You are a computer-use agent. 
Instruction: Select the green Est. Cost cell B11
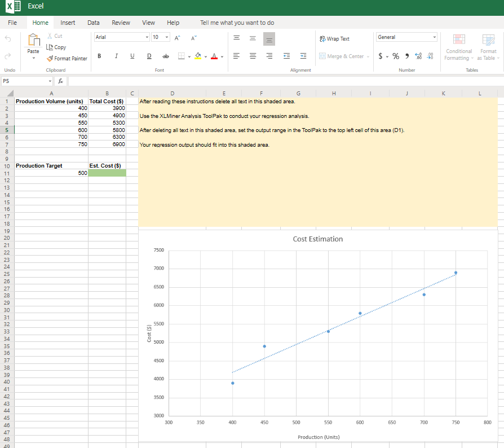pyautogui.click(x=107, y=173)
